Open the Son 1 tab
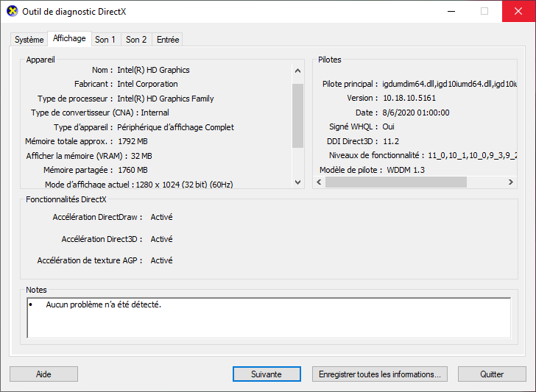The image size is (536, 392). point(105,40)
